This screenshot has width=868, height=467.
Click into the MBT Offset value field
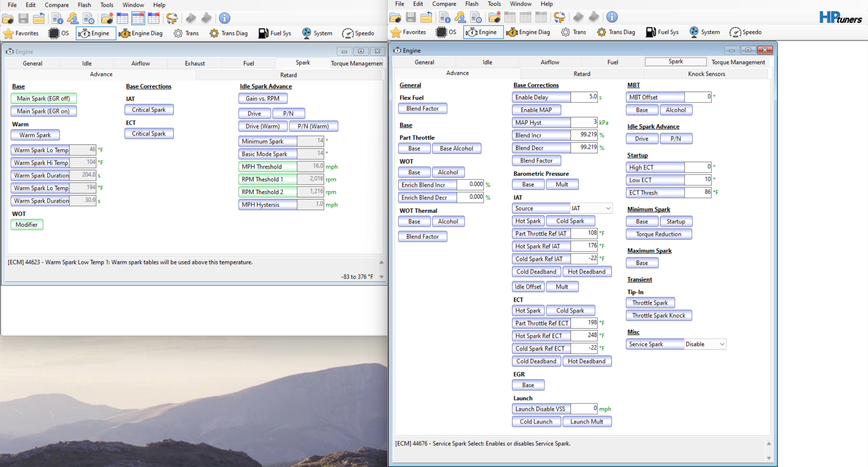tap(697, 97)
